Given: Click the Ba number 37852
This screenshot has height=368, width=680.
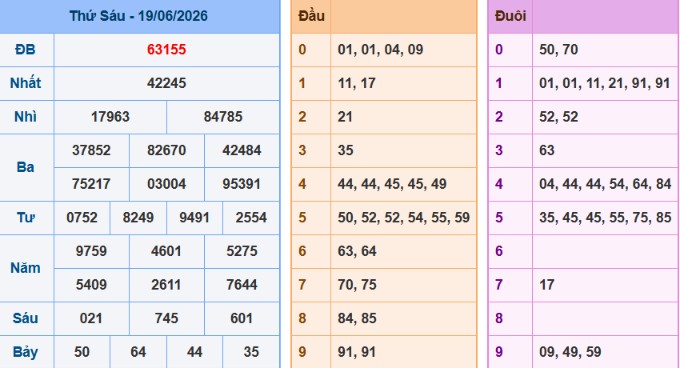Looking at the screenshot, I should click(x=92, y=150).
